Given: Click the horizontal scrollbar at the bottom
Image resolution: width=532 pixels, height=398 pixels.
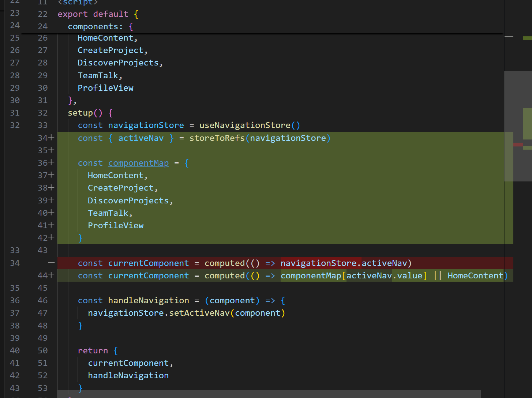Looking at the screenshot, I should 269,394.
